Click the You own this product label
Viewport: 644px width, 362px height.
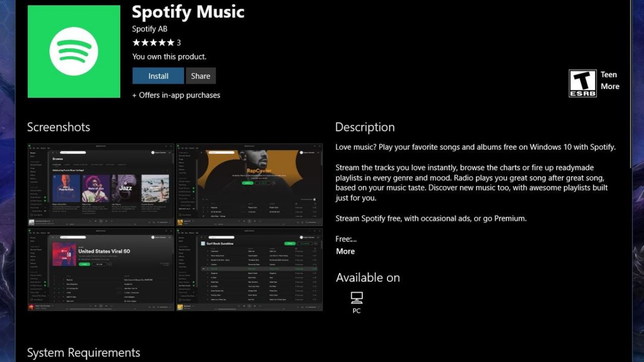pos(169,56)
